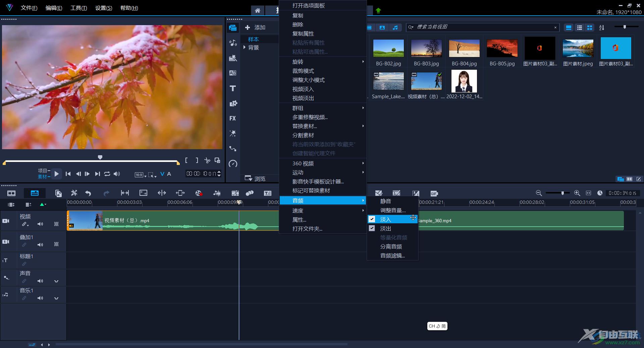
Task: Adjust the timeline zoom slider
Action: (x=562, y=193)
